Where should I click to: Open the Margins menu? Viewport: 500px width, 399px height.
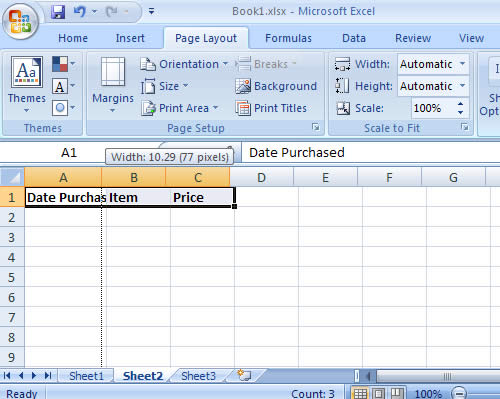pyautogui.click(x=113, y=85)
